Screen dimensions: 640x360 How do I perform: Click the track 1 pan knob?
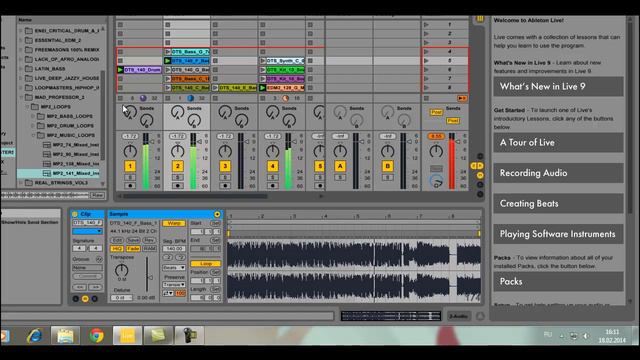[x=130, y=151]
